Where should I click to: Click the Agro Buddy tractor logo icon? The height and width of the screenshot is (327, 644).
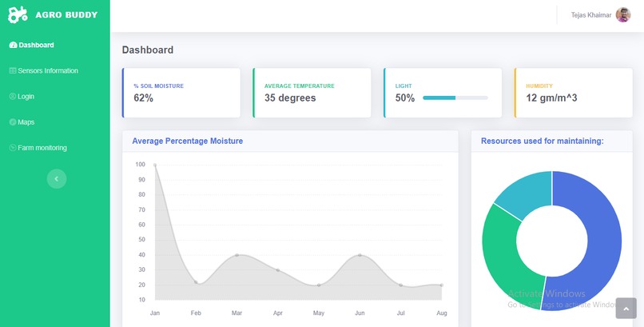point(18,14)
